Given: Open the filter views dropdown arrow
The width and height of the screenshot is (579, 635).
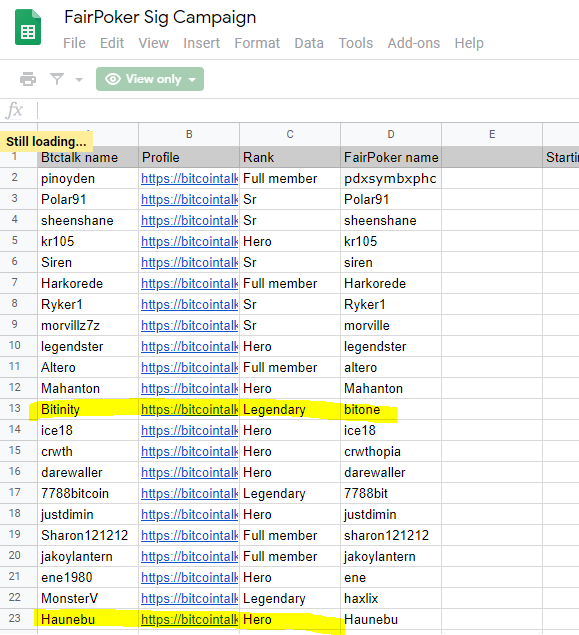Looking at the screenshot, I should click(x=79, y=79).
